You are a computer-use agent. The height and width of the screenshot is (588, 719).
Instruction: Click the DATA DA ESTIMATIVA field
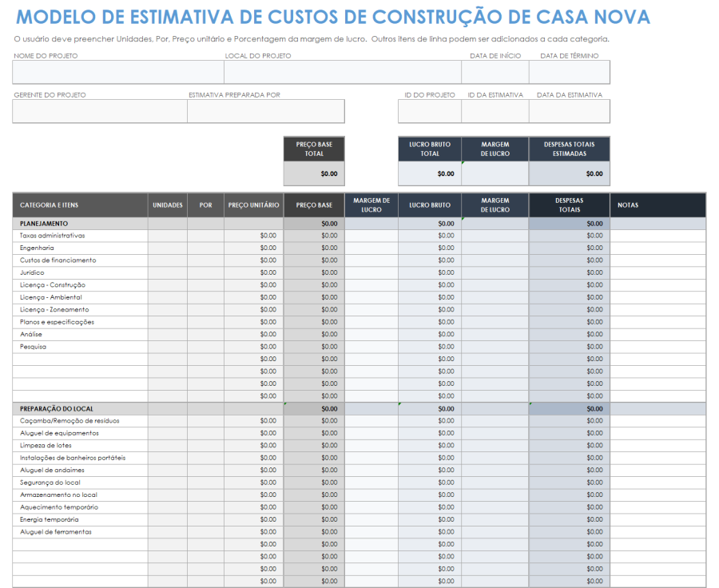[569, 111]
